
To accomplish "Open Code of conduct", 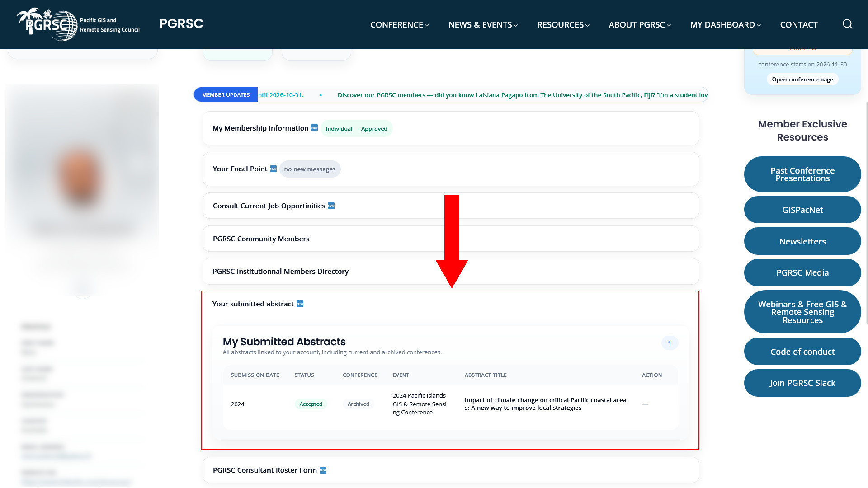I will pos(802,352).
